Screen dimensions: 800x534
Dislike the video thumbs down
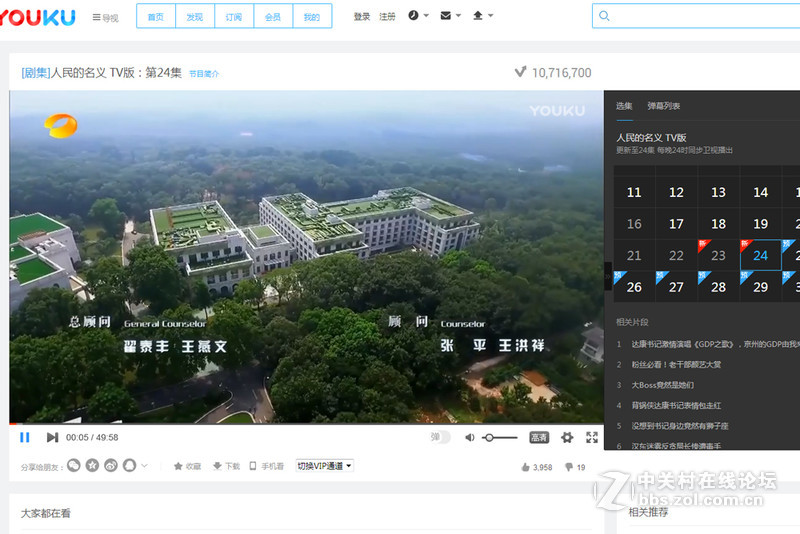coord(575,467)
